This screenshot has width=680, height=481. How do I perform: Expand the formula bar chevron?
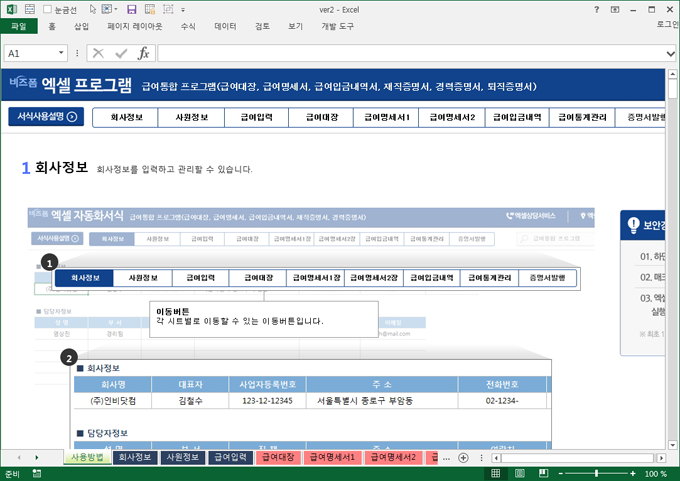670,53
